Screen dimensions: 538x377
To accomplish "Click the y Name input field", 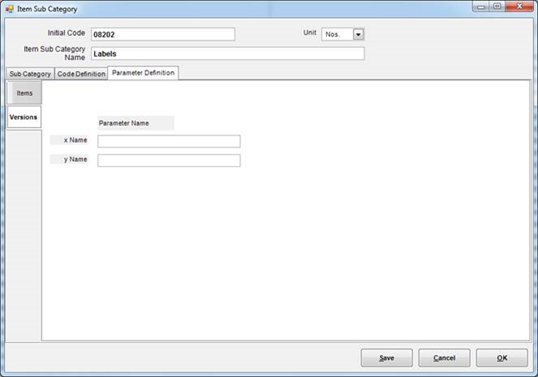I will (169, 161).
